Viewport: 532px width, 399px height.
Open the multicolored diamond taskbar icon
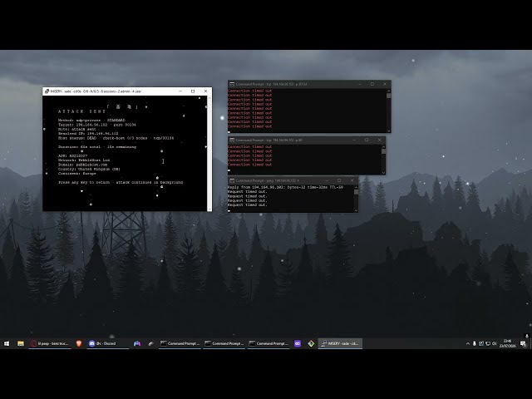point(311,343)
